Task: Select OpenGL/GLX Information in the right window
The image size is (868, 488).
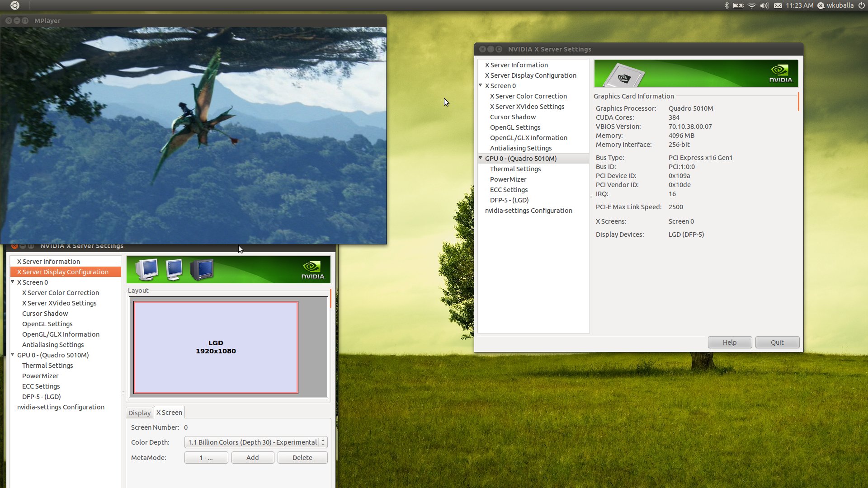Action: point(528,138)
